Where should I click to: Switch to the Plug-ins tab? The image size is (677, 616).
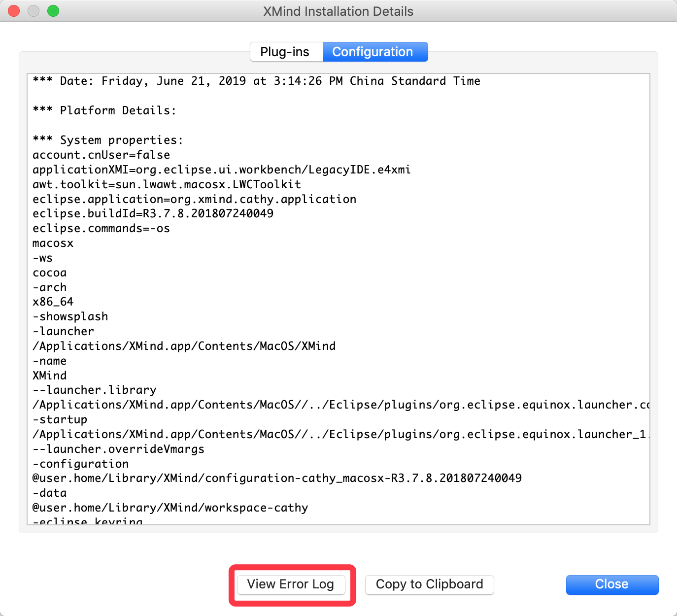coord(287,52)
